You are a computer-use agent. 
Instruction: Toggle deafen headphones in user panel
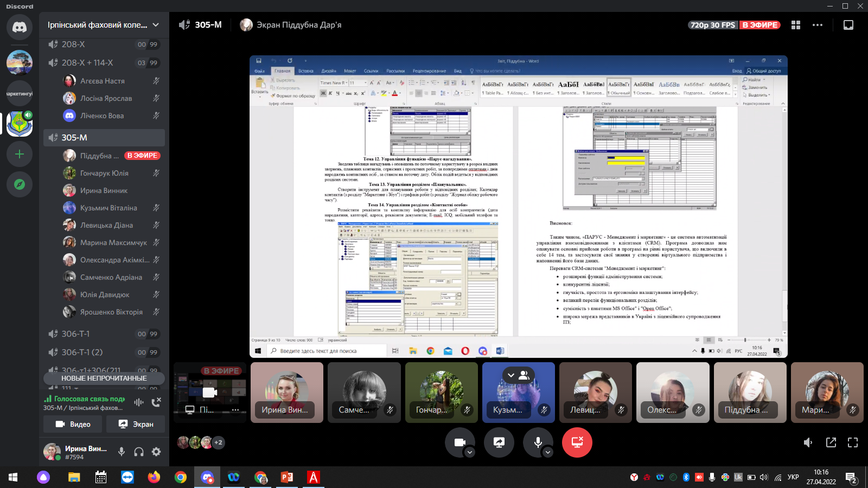[x=139, y=452]
